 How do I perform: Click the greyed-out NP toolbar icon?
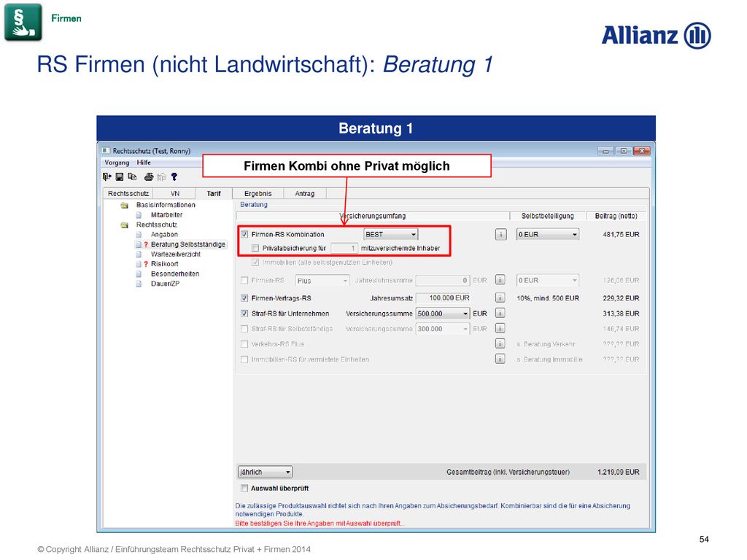point(161,177)
